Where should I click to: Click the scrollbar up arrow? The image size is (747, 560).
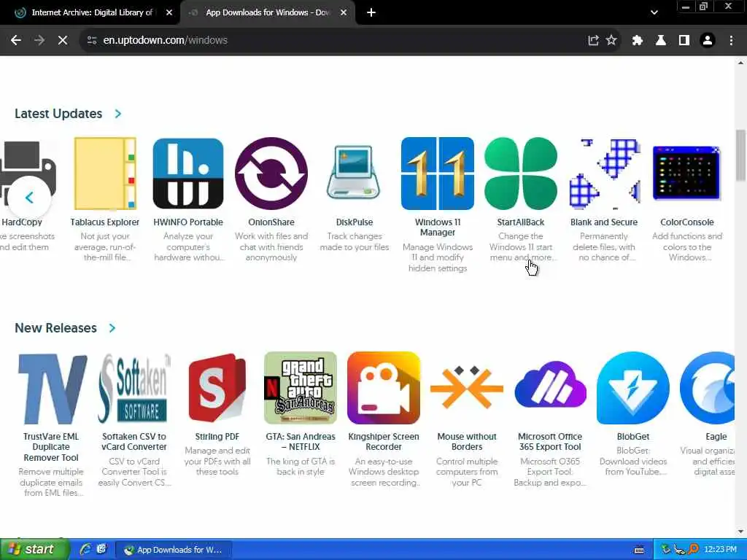(x=740, y=63)
